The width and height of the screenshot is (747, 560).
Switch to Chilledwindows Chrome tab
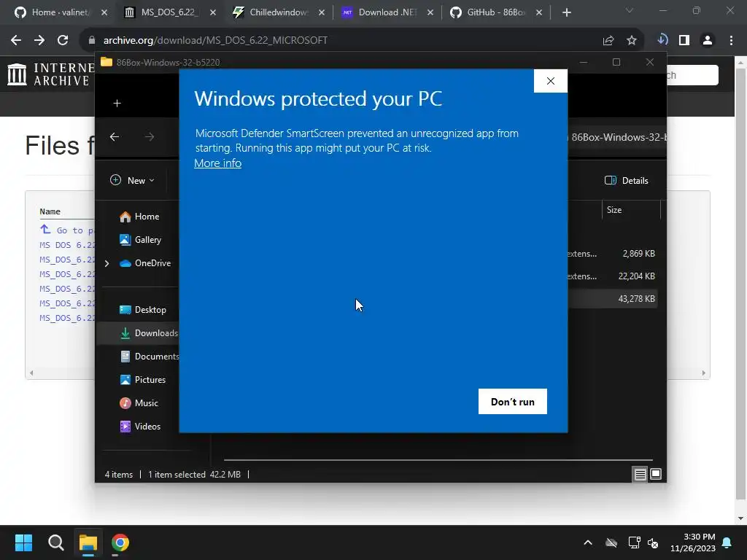(x=279, y=12)
